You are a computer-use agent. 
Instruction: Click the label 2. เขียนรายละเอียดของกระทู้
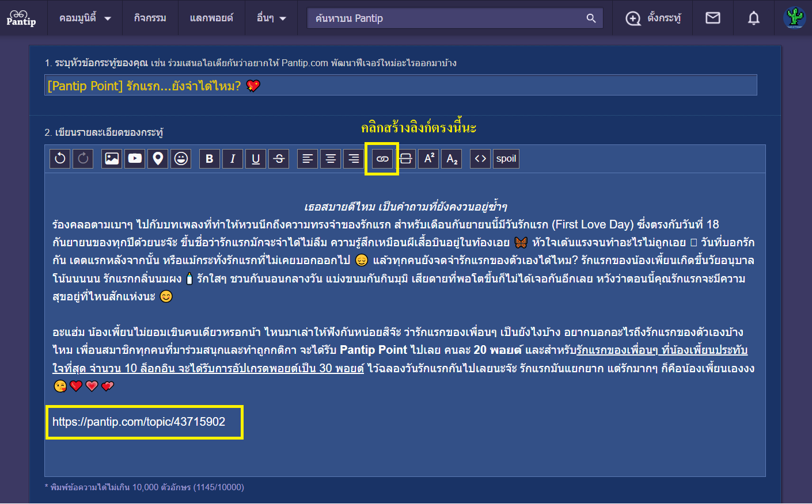(104, 132)
